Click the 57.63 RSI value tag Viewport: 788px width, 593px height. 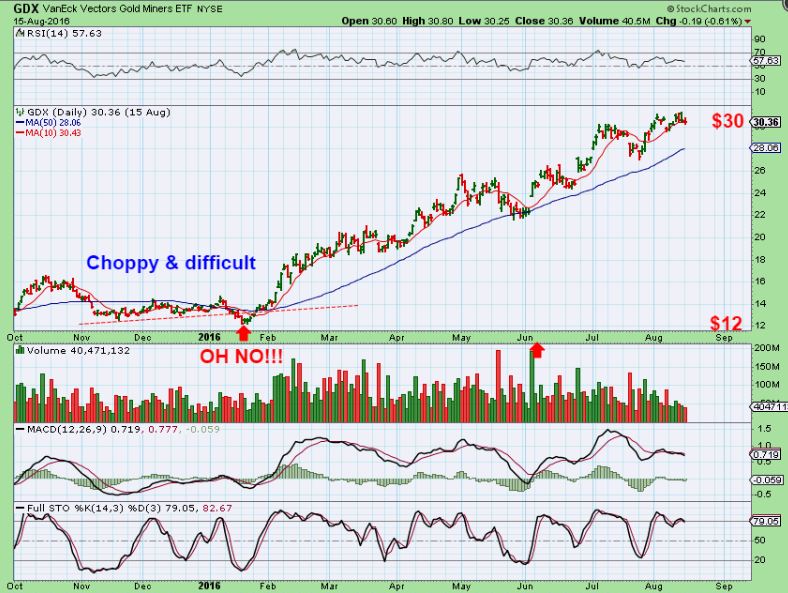766,60
